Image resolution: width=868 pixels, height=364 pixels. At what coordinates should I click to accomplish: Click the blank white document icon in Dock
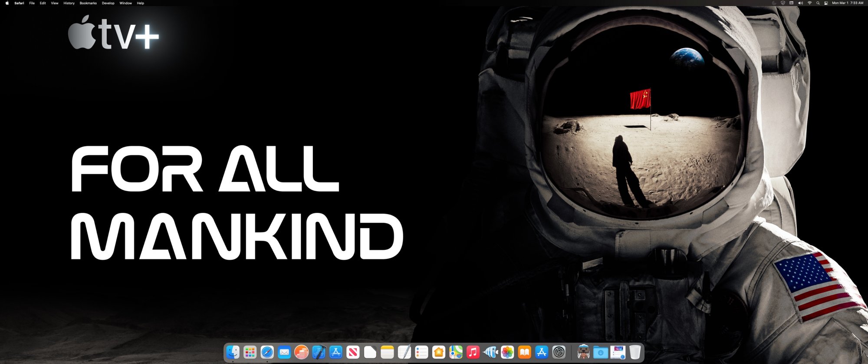pos(370,352)
